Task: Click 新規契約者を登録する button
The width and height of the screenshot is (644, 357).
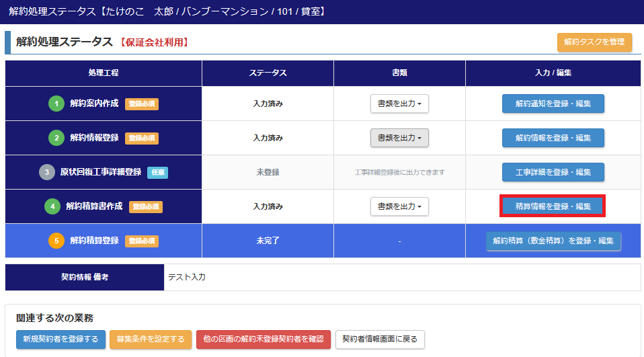Action: [61, 340]
